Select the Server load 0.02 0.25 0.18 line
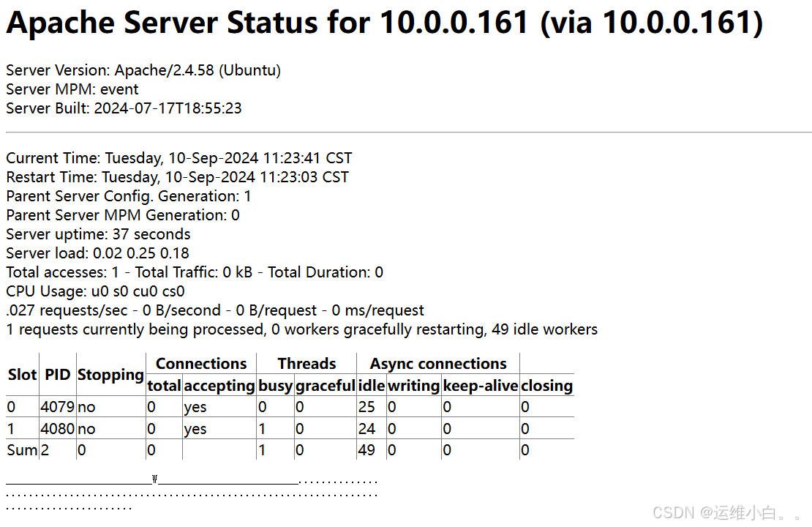 click(x=97, y=253)
